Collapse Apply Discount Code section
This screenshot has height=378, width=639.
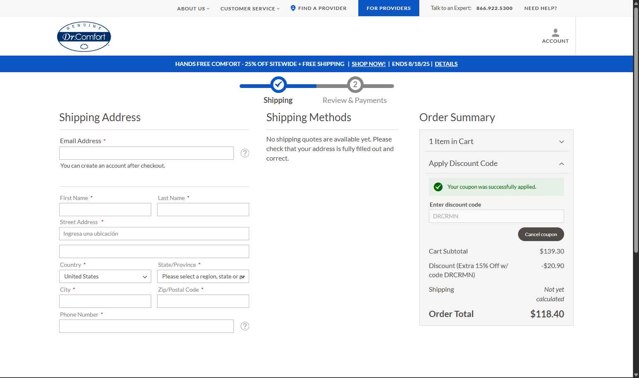tap(496, 163)
